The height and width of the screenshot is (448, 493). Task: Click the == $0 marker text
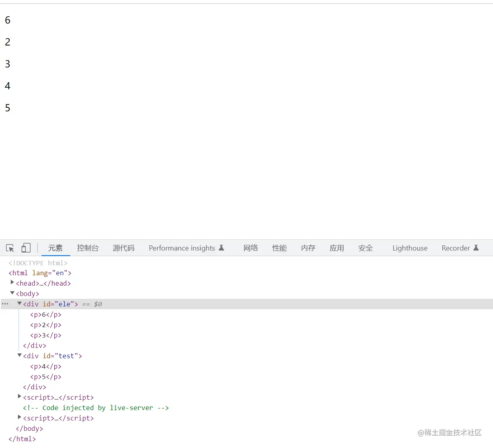[x=92, y=304]
